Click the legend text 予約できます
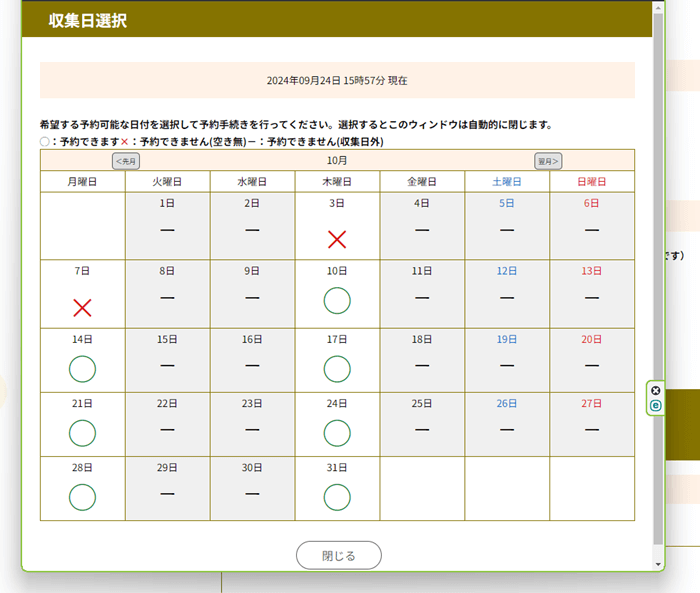This screenshot has width=700, height=593. pyautogui.click(x=90, y=142)
